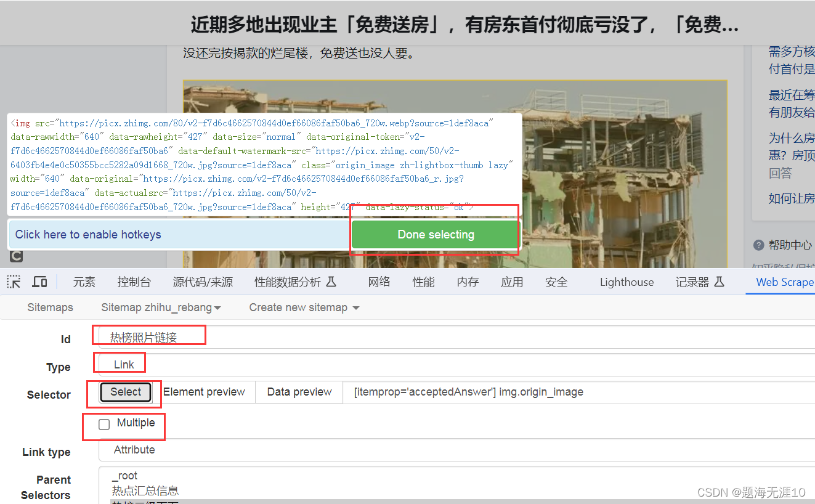Open the Sitemap zhihu_rebang dropdown
This screenshot has height=504, width=815.
point(160,307)
